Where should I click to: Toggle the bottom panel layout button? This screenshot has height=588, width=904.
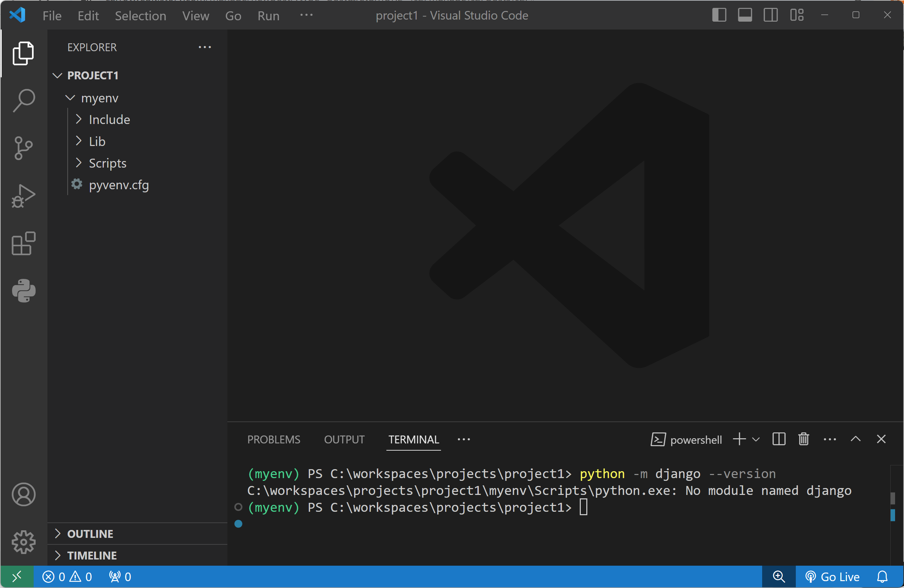click(x=745, y=15)
